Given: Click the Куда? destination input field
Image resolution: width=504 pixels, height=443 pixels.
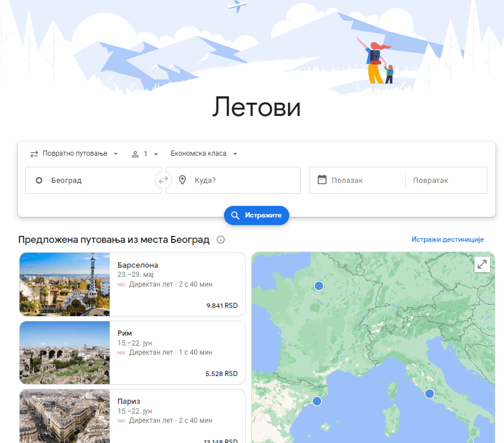Looking at the screenshot, I should 233,180.
